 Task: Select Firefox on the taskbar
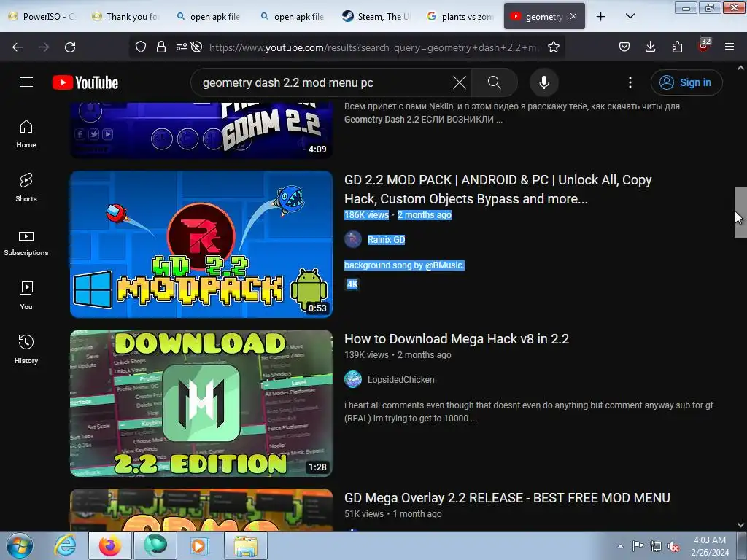[110, 545]
